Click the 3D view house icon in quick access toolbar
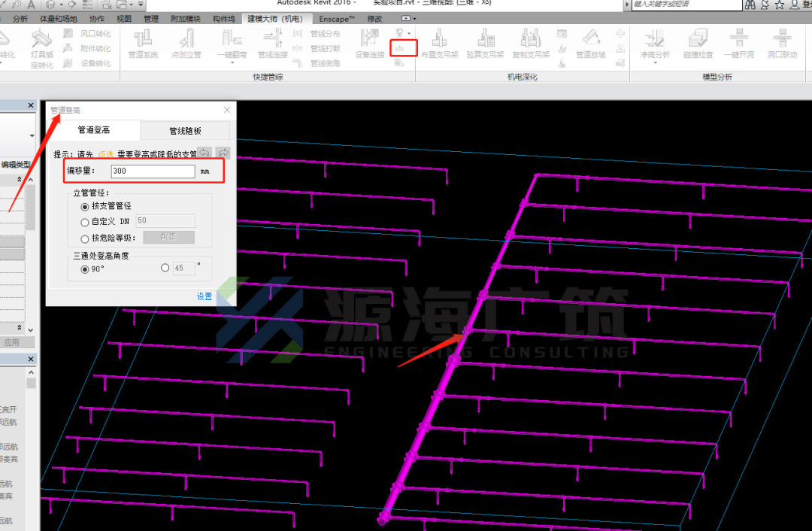The width and height of the screenshot is (812, 531). point(50,5)
